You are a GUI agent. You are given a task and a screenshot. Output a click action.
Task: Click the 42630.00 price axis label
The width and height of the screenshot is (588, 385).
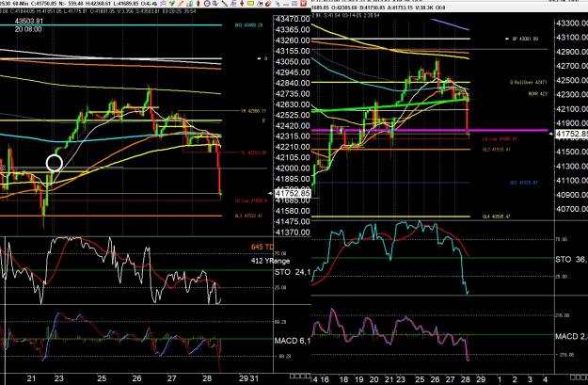tap(293, 104)
